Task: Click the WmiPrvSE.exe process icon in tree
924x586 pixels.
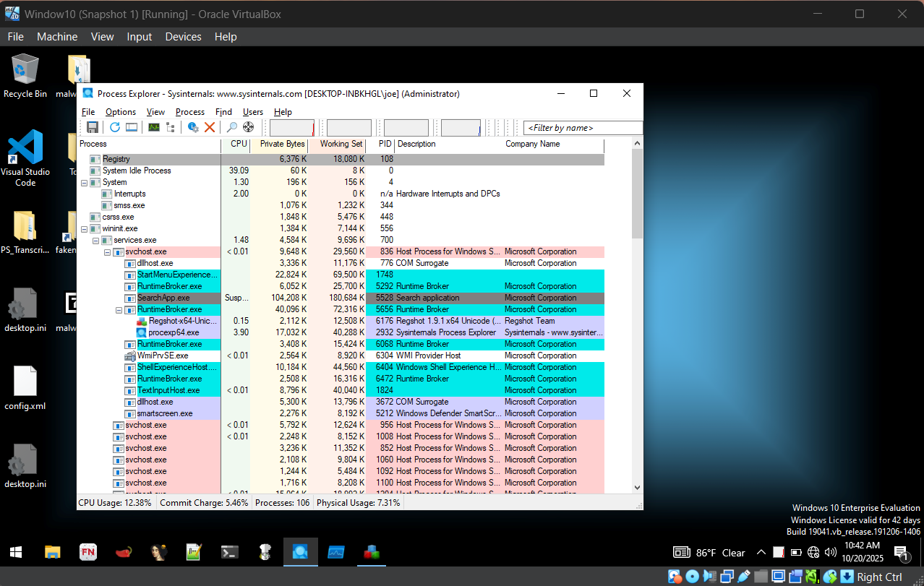Action: (x=130, y=356)
